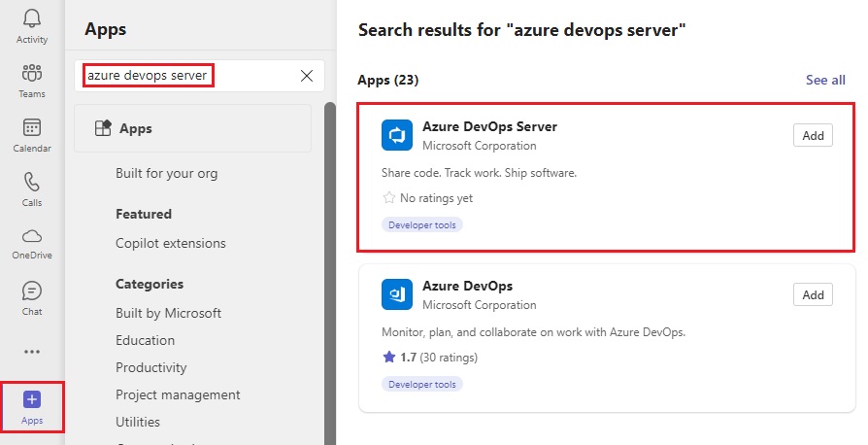Screen dimensions: 868x445
Task: Select the Apps plus icon in sidebar
Action: [x=32, y=399]
